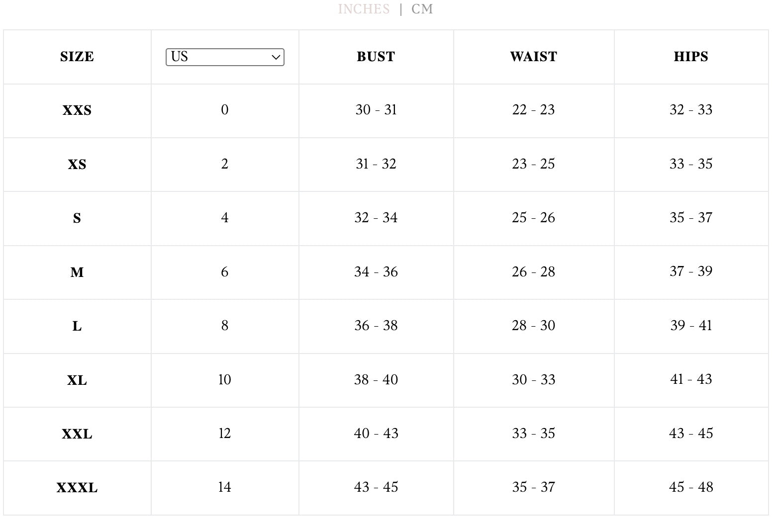
Task: Select the XL size row label
Action: coord(77,380)
